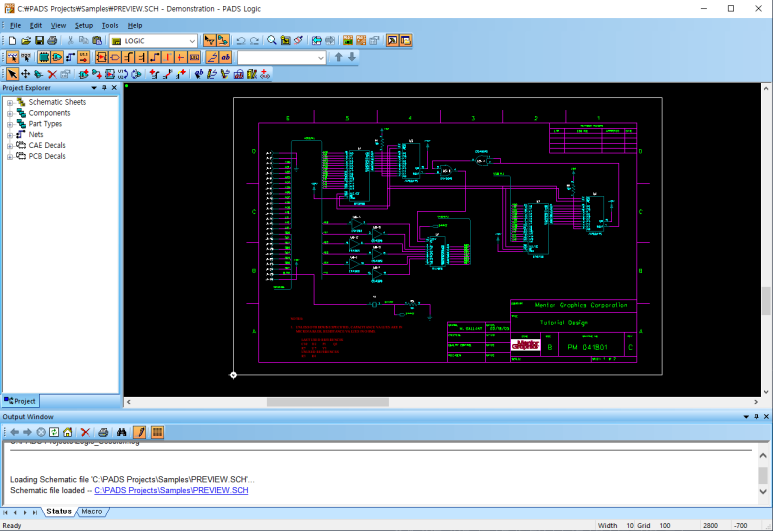Open the LOGIC sheet dropdown
Screen dimensions: 773x531
[192, 40]
